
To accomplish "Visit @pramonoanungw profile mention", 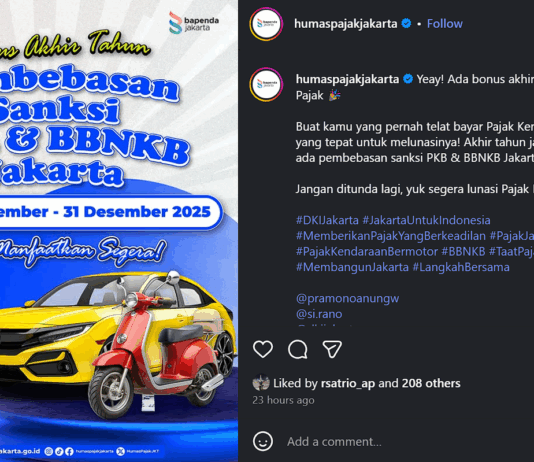I will 347,298.
